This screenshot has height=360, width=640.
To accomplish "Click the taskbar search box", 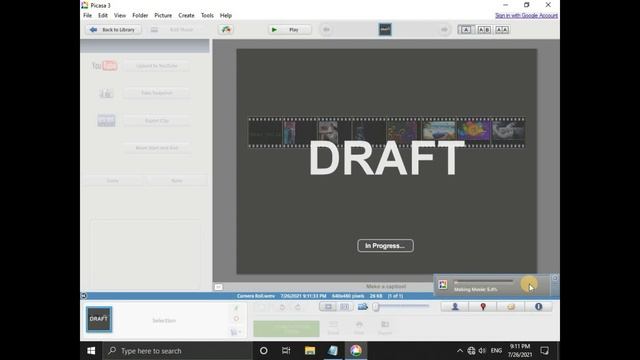I will 178,351.
